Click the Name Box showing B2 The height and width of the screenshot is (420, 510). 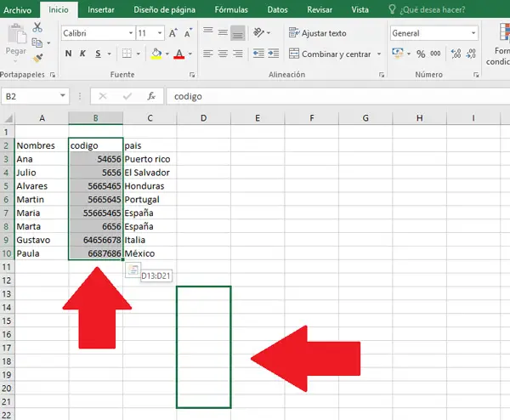point(30,96)
